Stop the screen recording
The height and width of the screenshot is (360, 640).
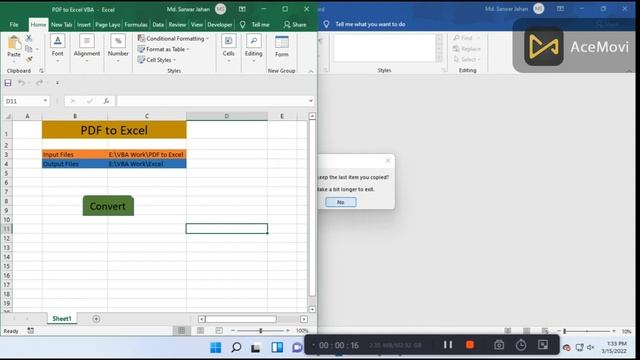click(x=470, y=345)
